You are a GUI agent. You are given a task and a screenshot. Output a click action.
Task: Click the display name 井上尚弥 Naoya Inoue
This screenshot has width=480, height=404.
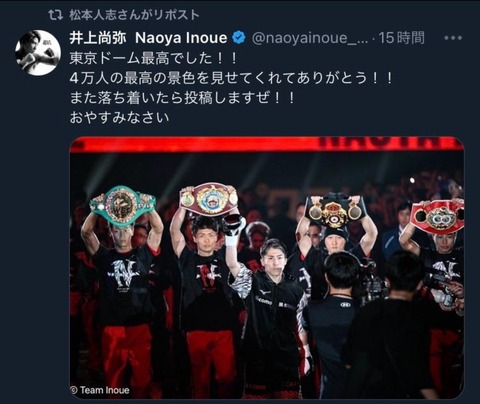point(148,38)
